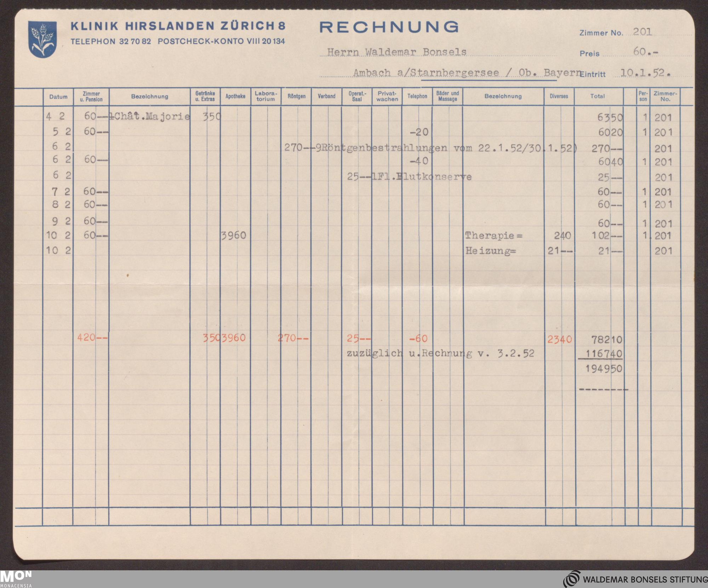Select the red Apotheke subtotal "3960"

tap(233, 338)
